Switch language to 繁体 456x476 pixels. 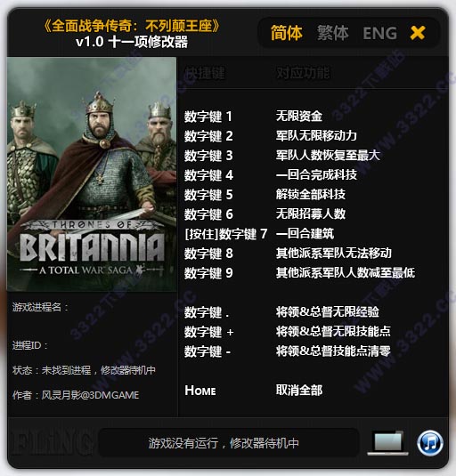point(333,33)
